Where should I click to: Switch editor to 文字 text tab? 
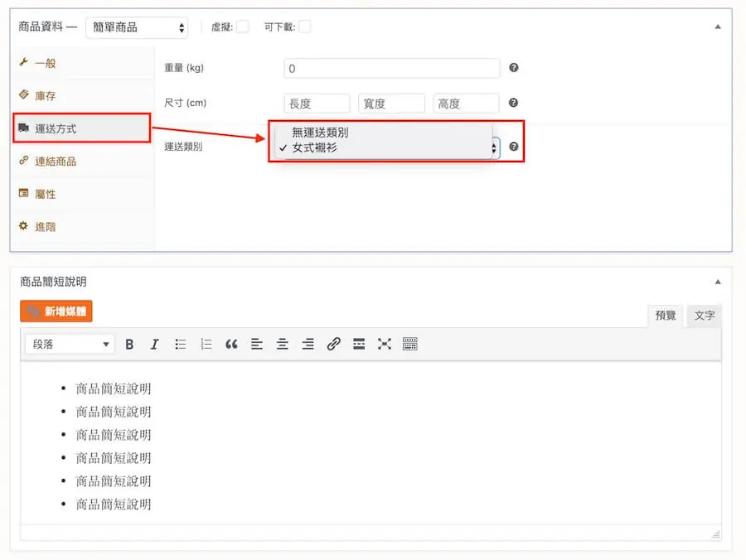(x=705, y=315)
